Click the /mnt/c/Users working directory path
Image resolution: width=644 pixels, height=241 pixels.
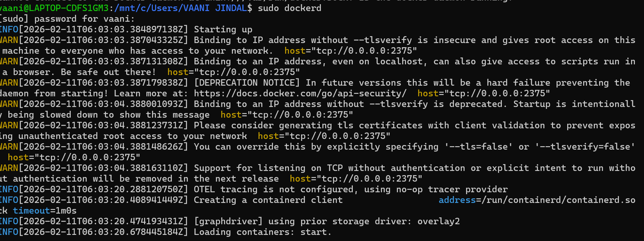coord(180,8)
